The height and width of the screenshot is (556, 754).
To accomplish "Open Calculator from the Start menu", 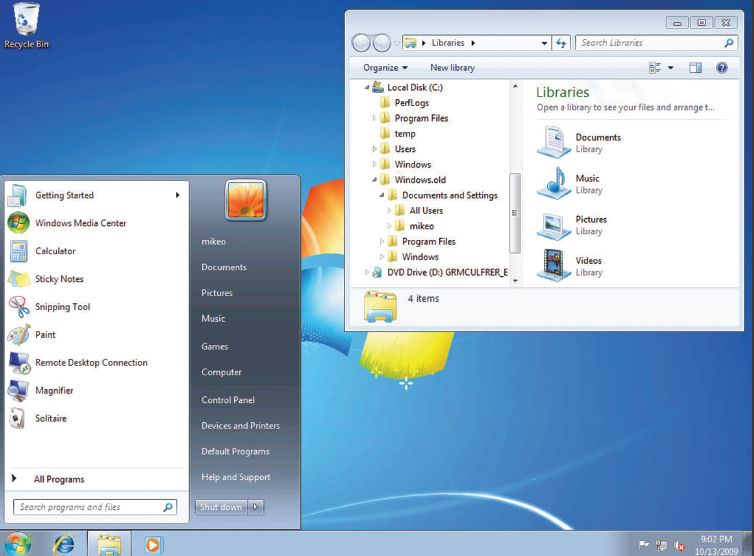I will coord(55,251).
